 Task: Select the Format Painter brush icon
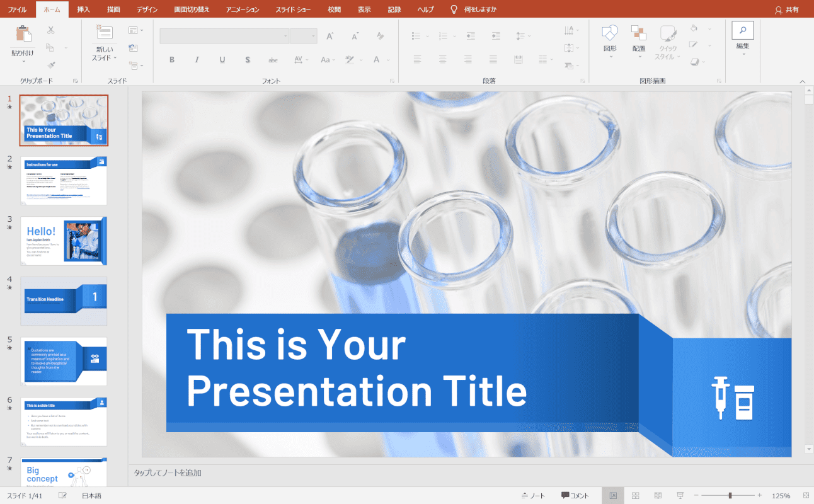[52, 65]
